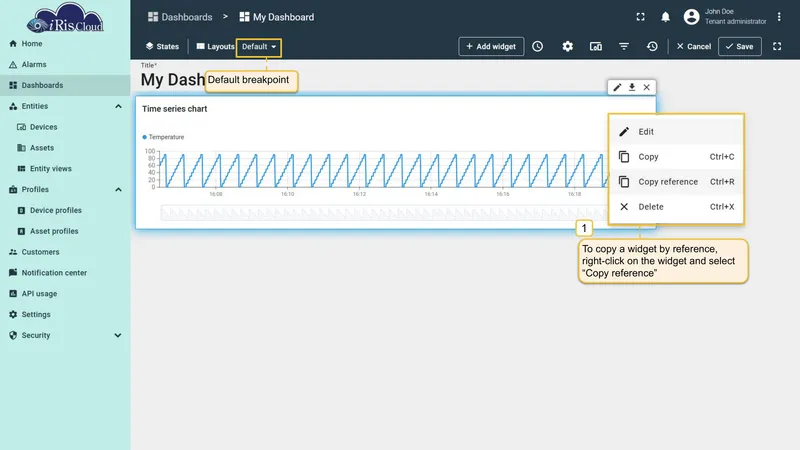Toggle the Temperature legend item
The image size is (800, 450).
coord(163,137)
